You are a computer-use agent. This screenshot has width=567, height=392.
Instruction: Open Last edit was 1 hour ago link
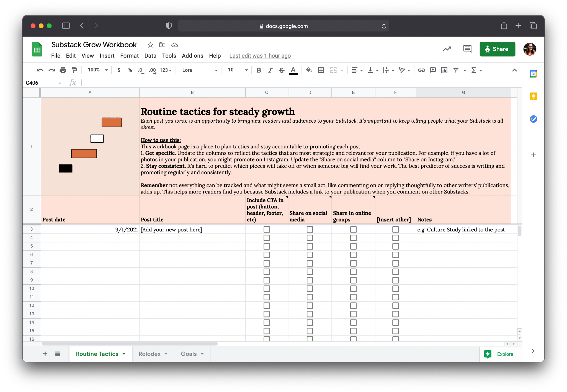click(x=260, y=56)
